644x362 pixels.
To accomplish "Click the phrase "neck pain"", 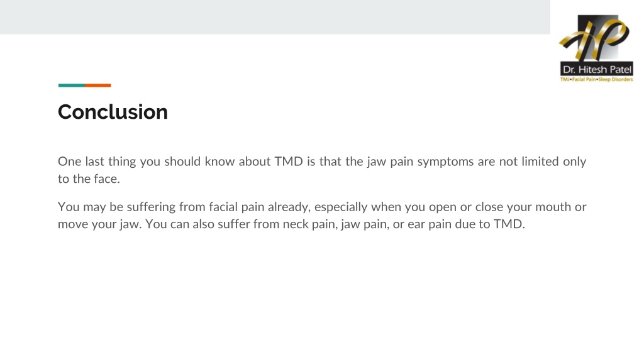I will 309,224.
